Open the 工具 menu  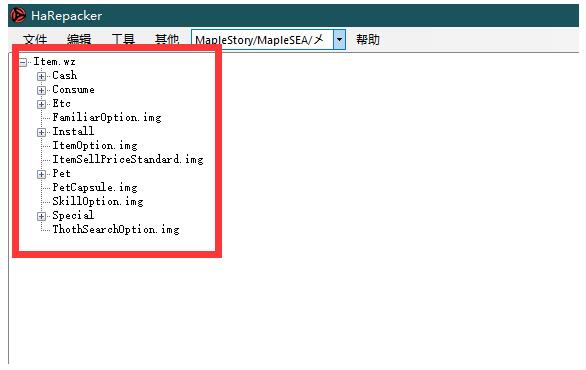(123, 39)
